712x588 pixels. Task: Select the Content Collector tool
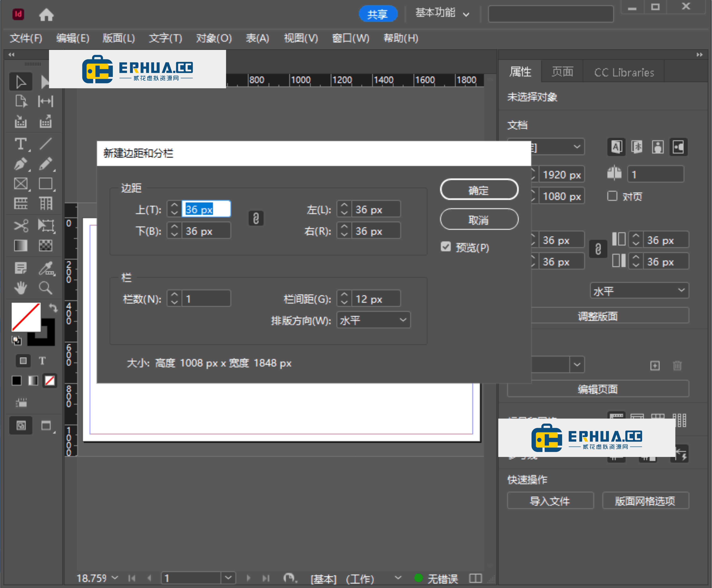click(x=21, y=121)
